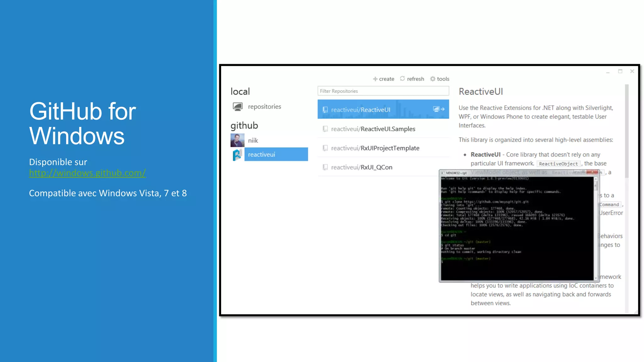This screenshot has height=362, width=644.
Task: Click the plus icon next to create
Action: tap(375, 79)
